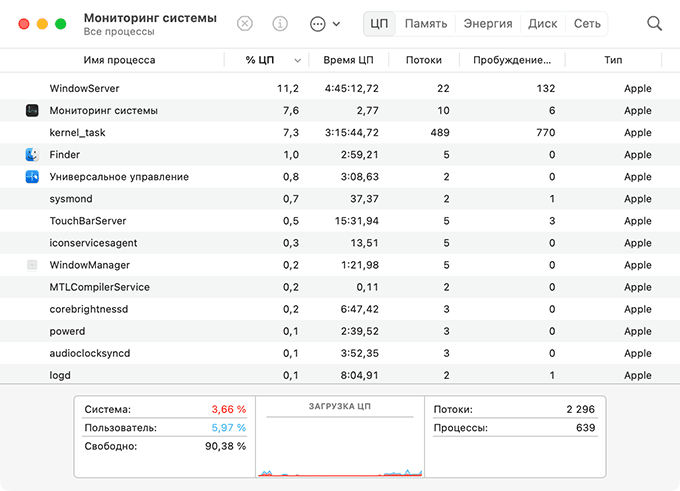Click the Все процессы subtitle
Viewport: 680px width, 491px height.
(x=119, y=32)
